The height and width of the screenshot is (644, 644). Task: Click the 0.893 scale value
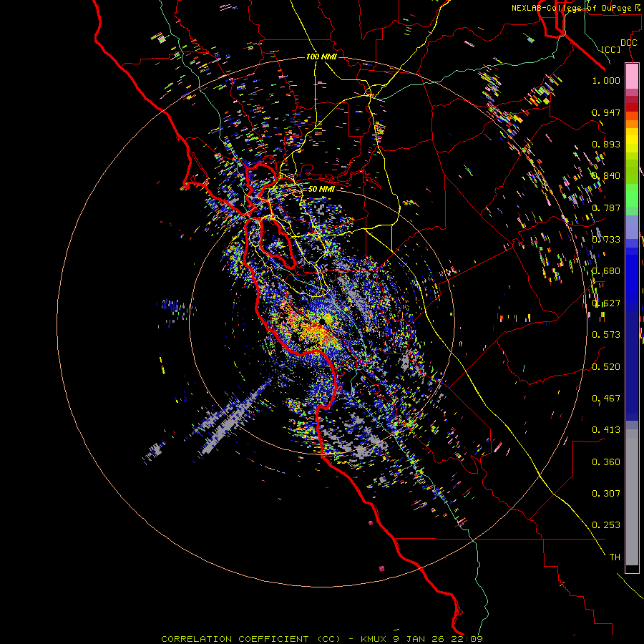pos(606,144)
